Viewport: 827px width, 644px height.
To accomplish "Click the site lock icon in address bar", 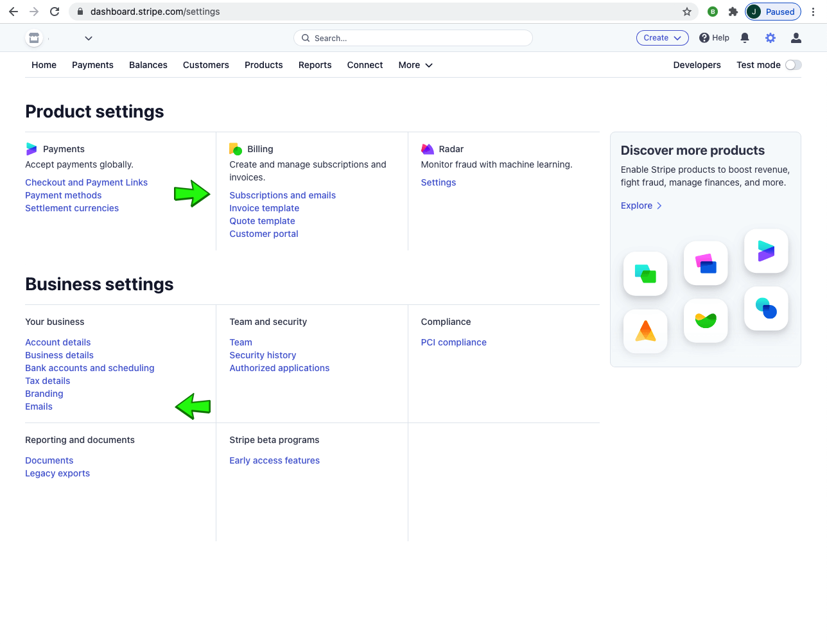I will [x=80, y=12].
